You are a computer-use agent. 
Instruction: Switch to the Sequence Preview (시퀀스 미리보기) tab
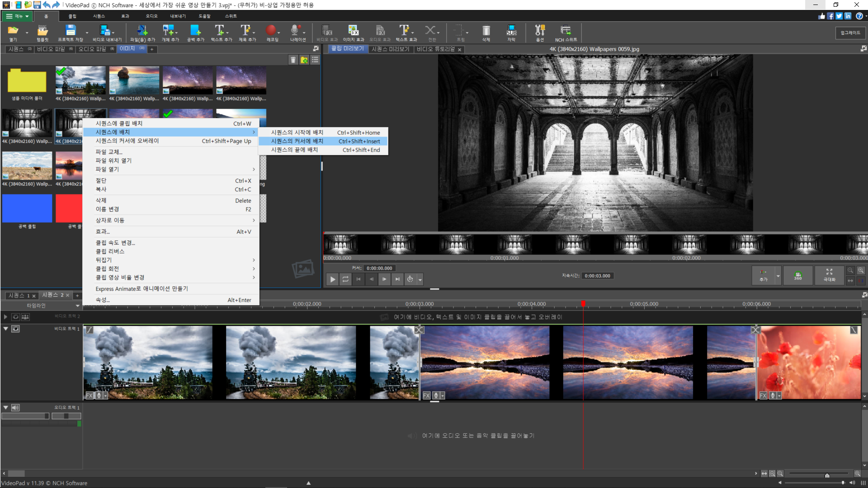pyautogui.click(x=390, y=49)
